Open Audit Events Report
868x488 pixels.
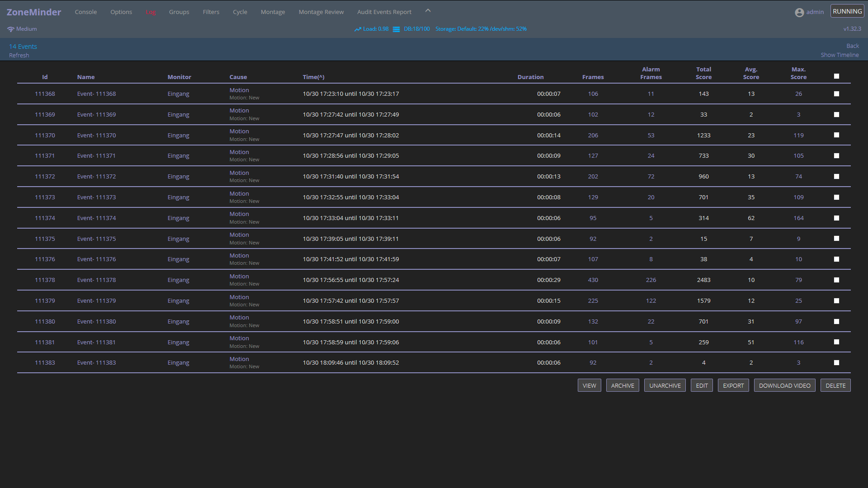coord(384,12)
